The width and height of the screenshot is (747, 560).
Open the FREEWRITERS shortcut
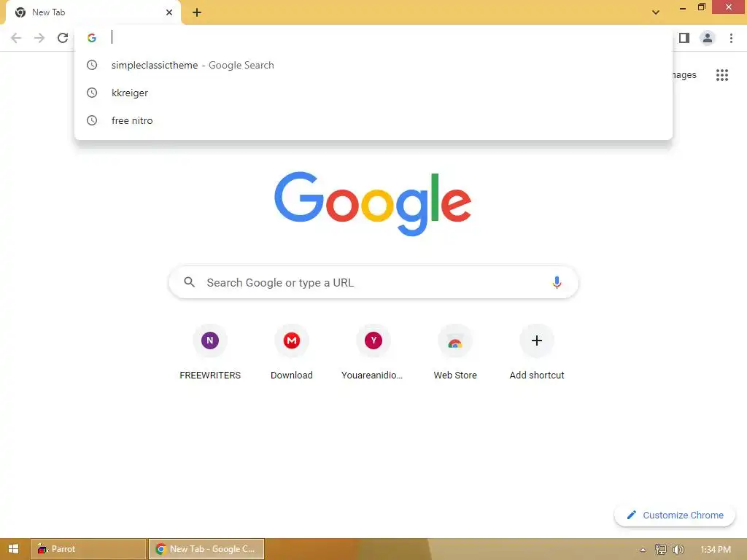[210, 352]
